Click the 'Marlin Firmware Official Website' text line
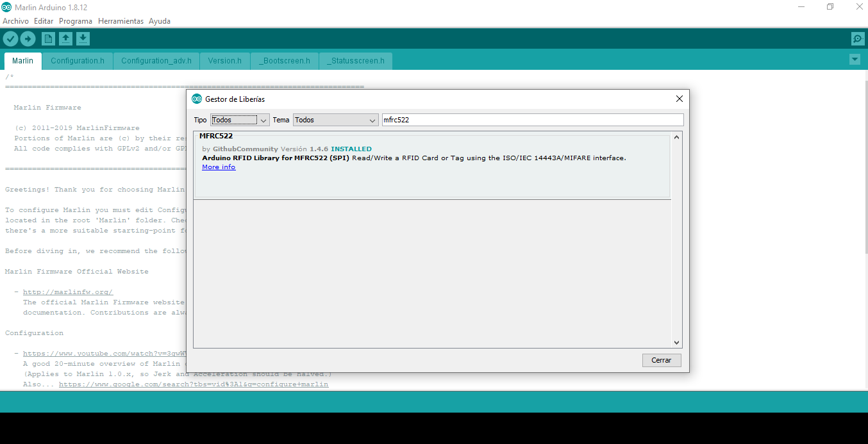 pyautogui.click(x=77, y=272)
